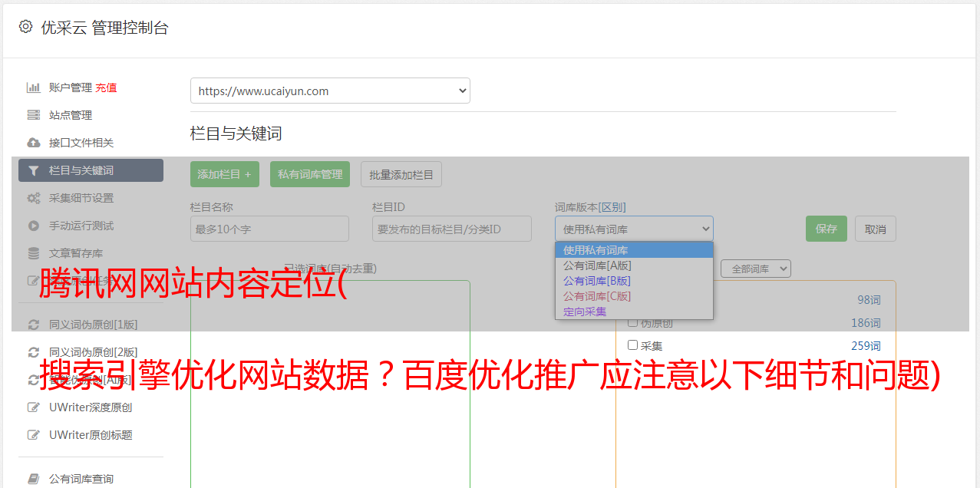This screenshot has height=488, width=980.
Task: Click the 98词 count
Action: (x=869, y=300)
